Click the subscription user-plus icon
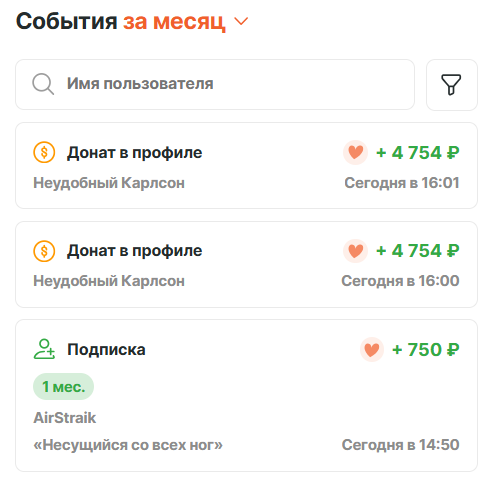Screen dimensions: 493x481 (x=44, y=349)
